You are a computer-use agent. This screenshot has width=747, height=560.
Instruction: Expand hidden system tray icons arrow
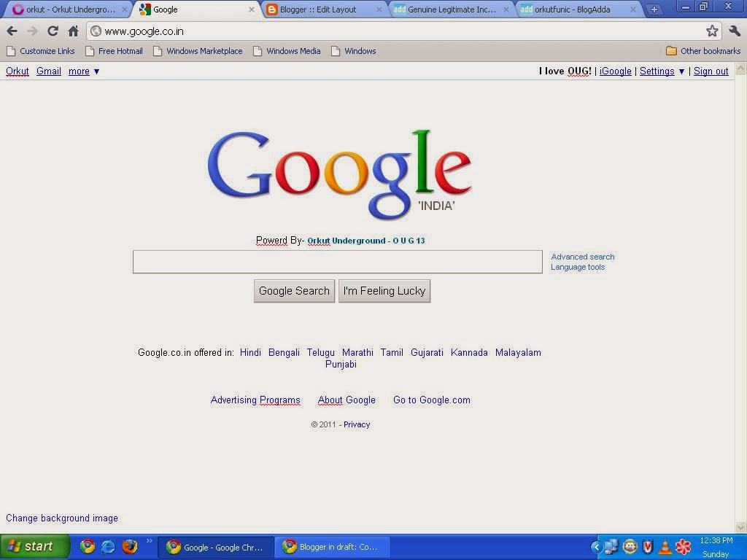(x=596, y=547)
